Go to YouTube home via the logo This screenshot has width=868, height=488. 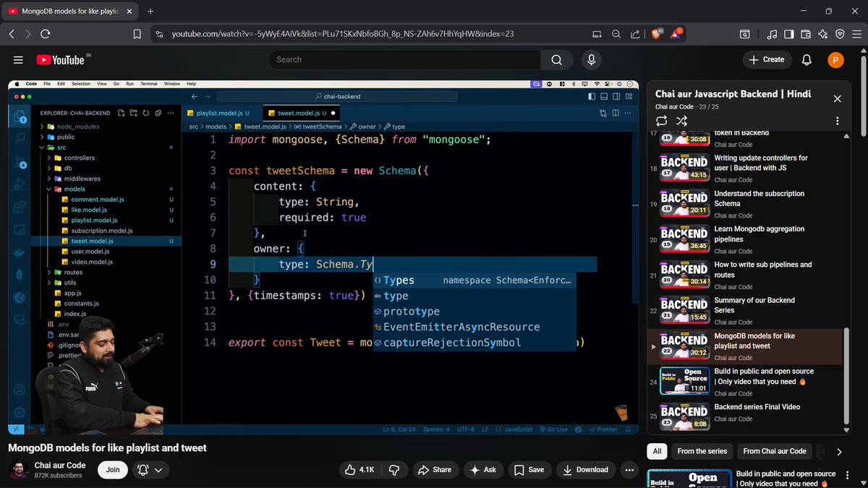(59, 60)
